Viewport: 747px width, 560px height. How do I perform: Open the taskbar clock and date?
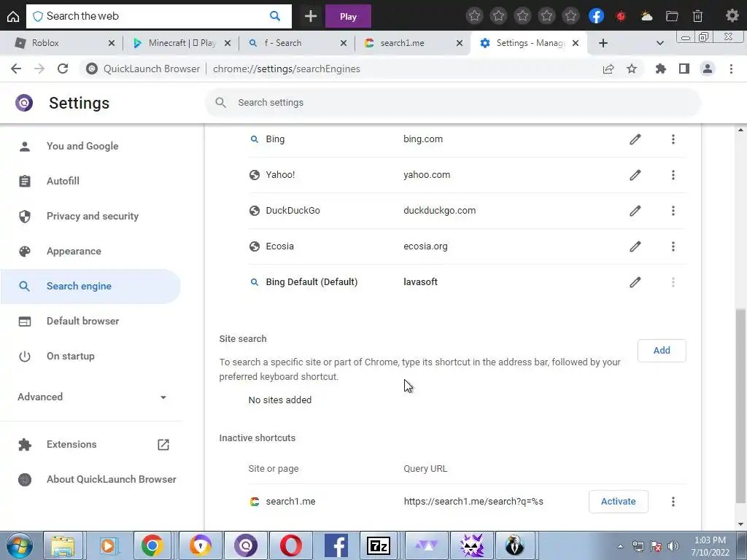pyautogui.click(x=711, y=546)
